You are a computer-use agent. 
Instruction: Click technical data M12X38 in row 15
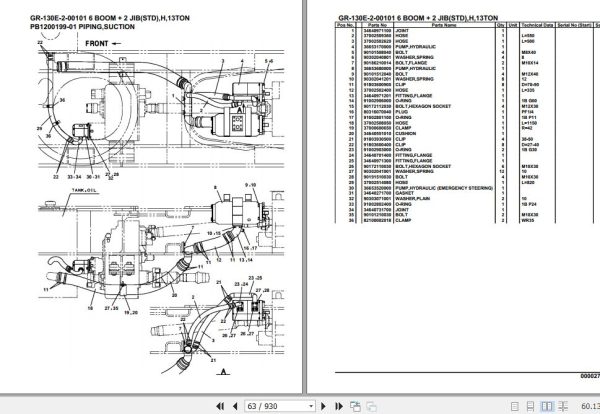pos(530,106)
